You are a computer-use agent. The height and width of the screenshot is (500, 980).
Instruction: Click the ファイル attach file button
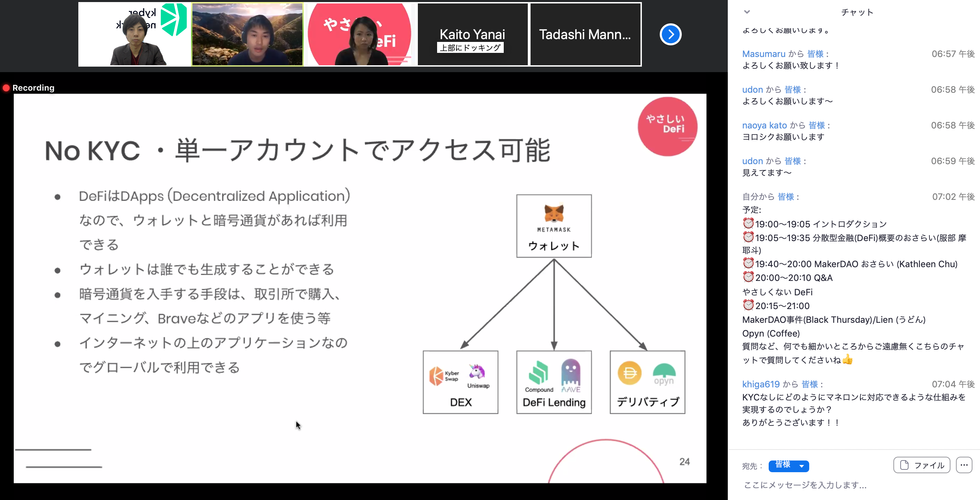[922, 465]
